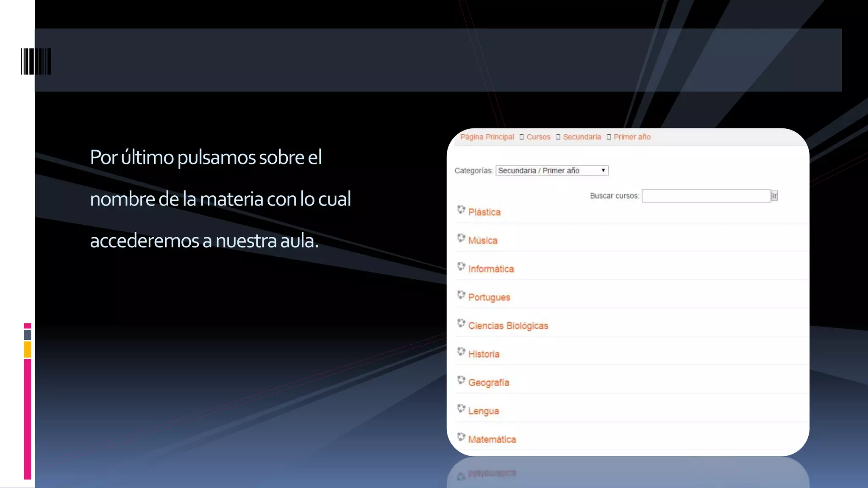Screen dimensions: 868x488
Task: Click the course icon beside Historia
Action: pyautogui.click(x=461, y=352)
